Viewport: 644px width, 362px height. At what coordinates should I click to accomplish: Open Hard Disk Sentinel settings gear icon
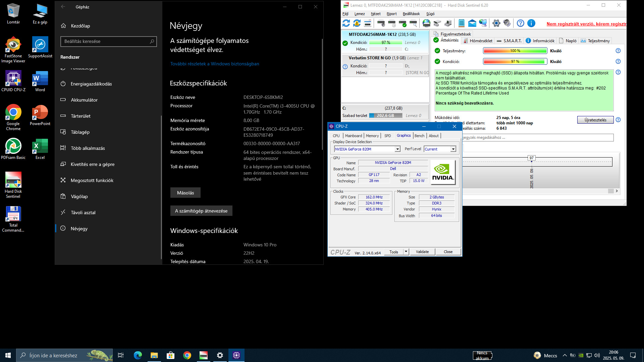tap(496, 23)
